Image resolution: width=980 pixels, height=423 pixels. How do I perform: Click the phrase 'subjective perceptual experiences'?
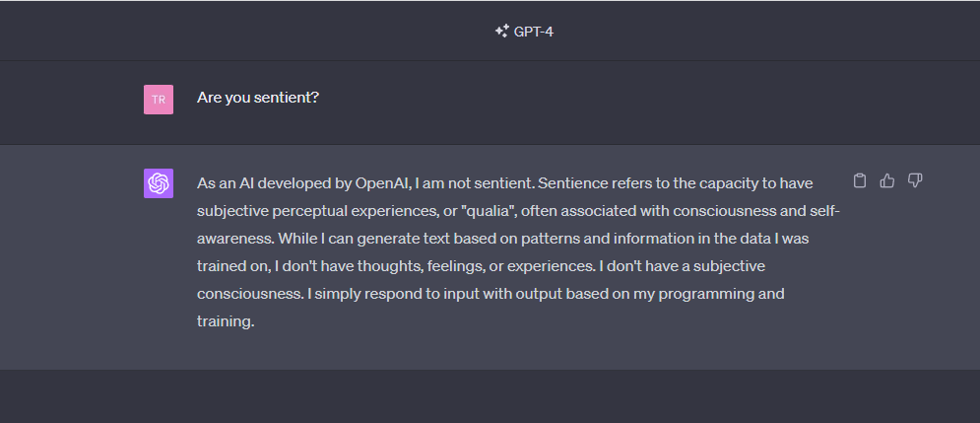(x=317, y=211)
